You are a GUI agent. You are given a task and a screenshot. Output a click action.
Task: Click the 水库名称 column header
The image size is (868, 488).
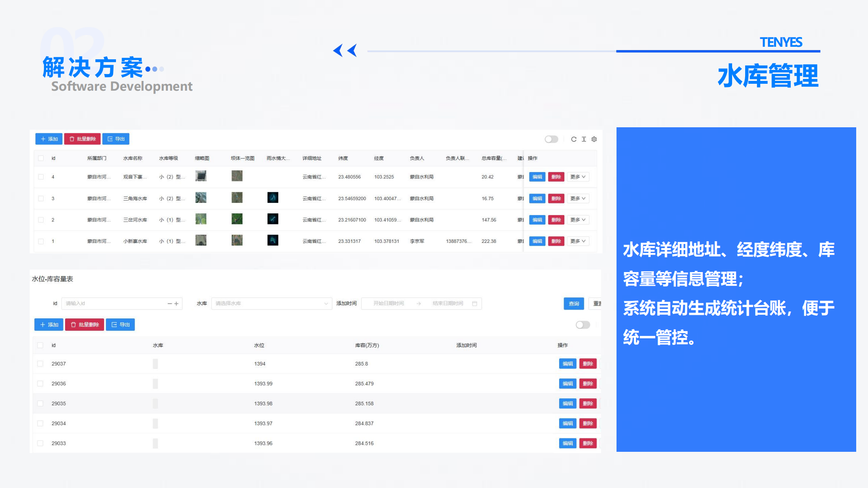[133, 158]
